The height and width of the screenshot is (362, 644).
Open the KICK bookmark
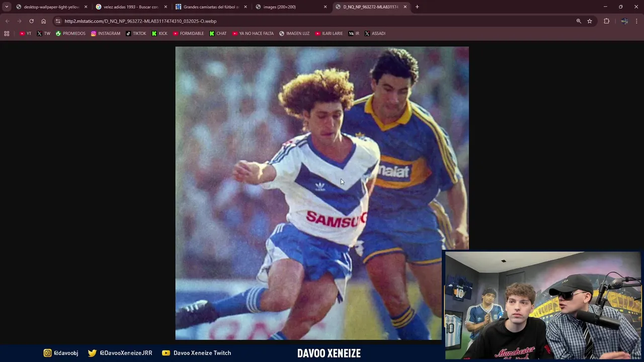[x=159, y=34]
